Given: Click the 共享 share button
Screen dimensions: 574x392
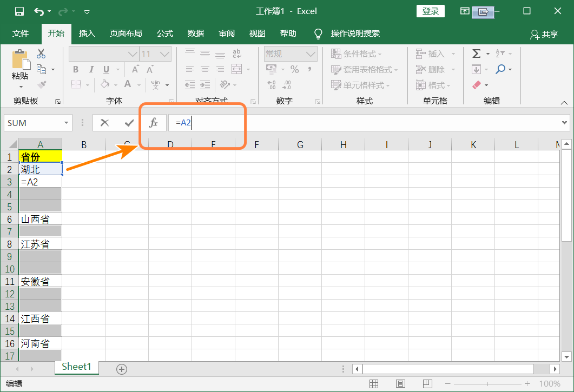Looking at the screenshot, I should [544, 35].
